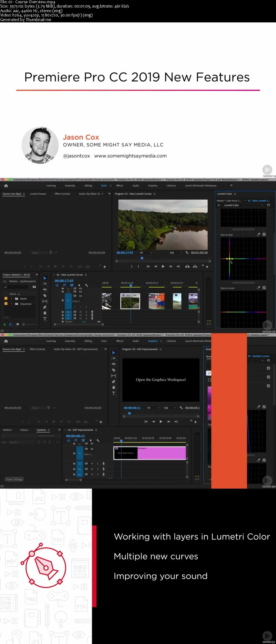This screenshot has height=644, width=276.
Task: Open wrench settings in New Lumetri Curves monitor
Action: click(x=187, y=253)
